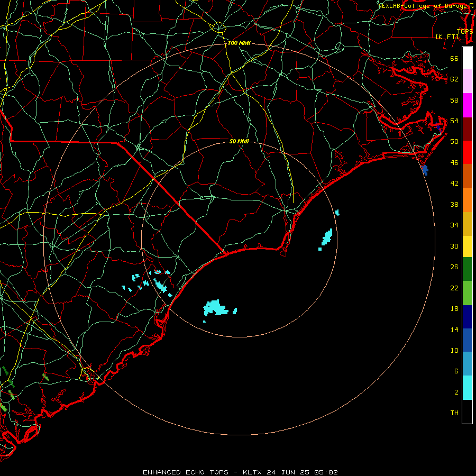Click the legend value "46"

tap(454, 163)
